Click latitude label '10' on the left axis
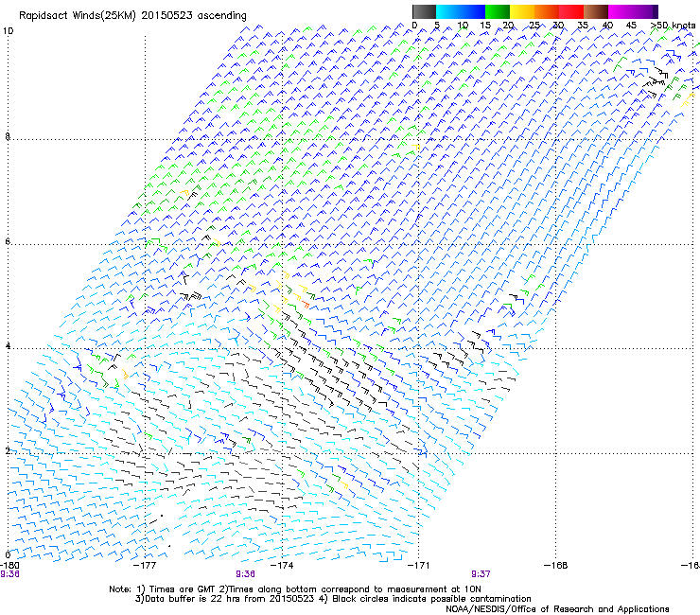Image resolution: width=700 pixels, height=615 pixels. click(x=9, y=31)
